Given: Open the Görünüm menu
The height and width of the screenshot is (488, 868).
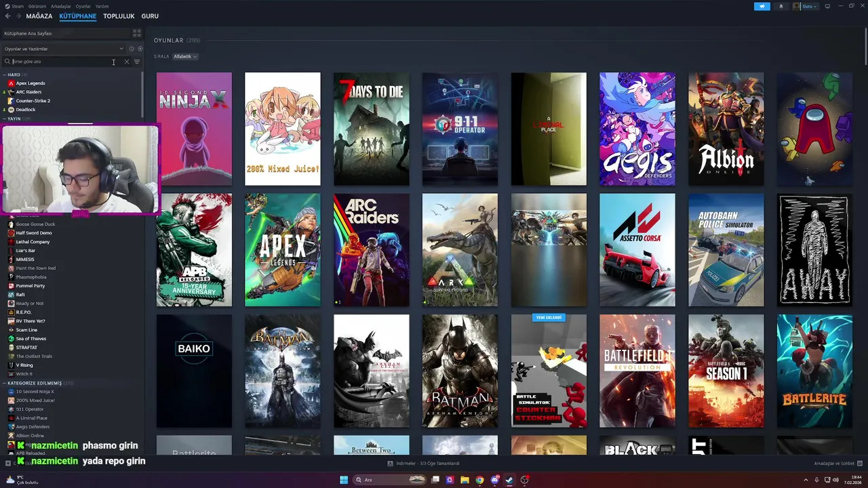Looking at the screenshot, I should coord(37,6).
